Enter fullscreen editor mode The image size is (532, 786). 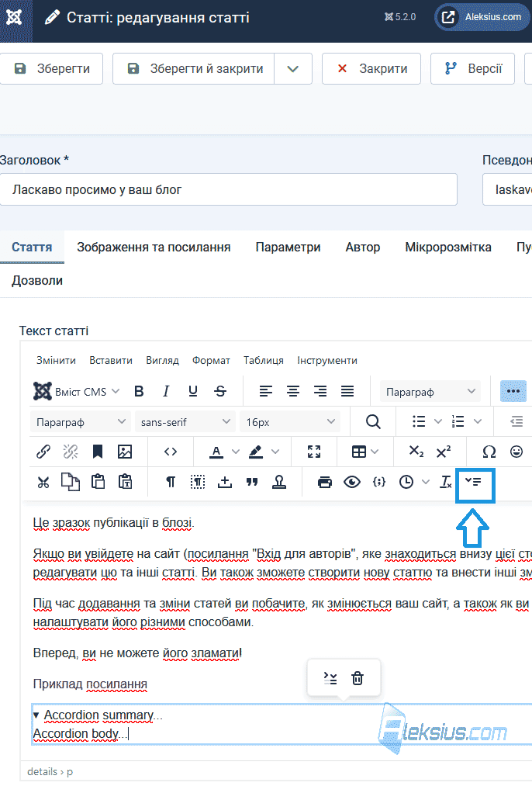click(314, 452)
